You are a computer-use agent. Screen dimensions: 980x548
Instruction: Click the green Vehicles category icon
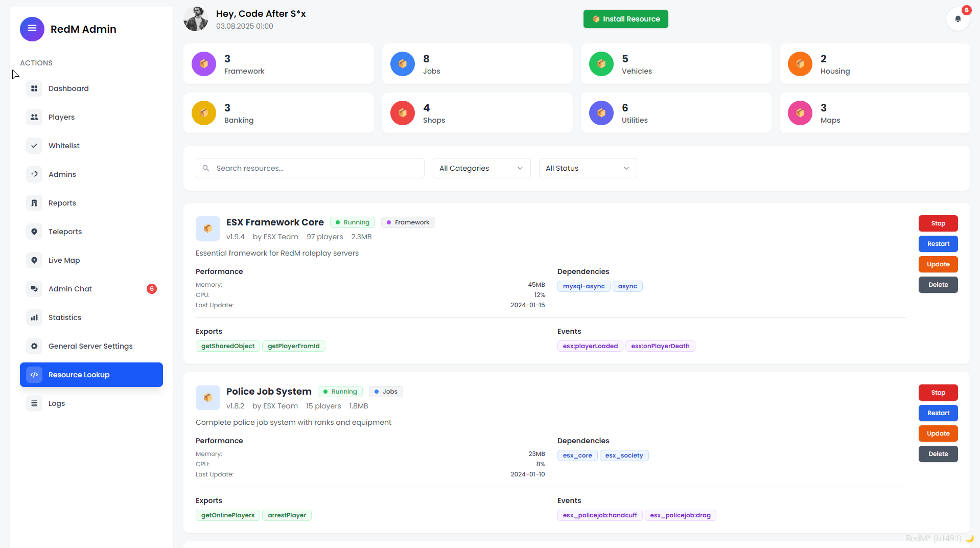click(601, 64)
